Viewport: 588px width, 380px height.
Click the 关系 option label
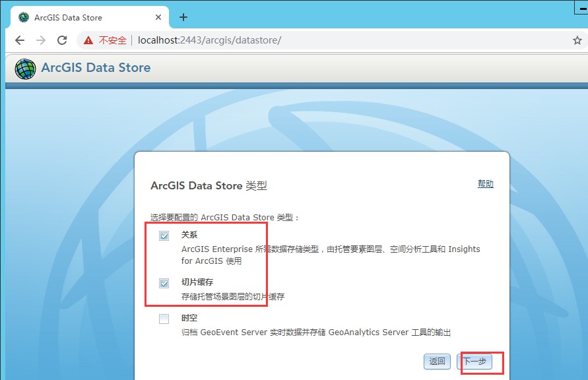point(189,235)
